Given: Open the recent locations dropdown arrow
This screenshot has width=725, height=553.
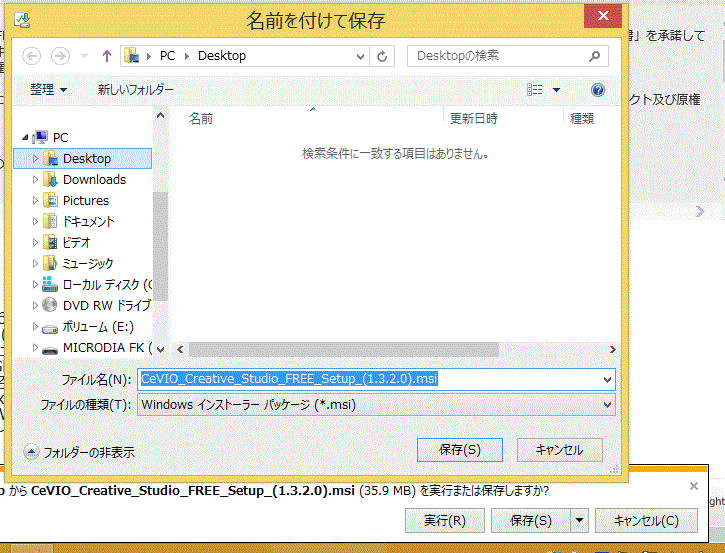Looking at the screenshot, I should click(84, 56).
